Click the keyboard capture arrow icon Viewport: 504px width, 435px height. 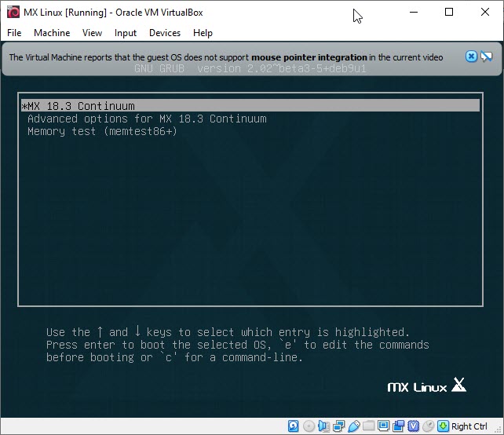coord(443,426)
